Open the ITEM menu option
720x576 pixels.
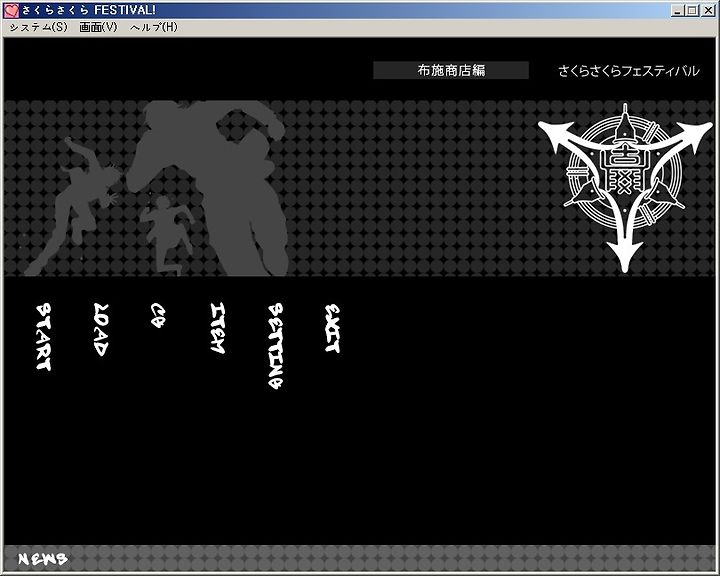[x=218, y=328]
